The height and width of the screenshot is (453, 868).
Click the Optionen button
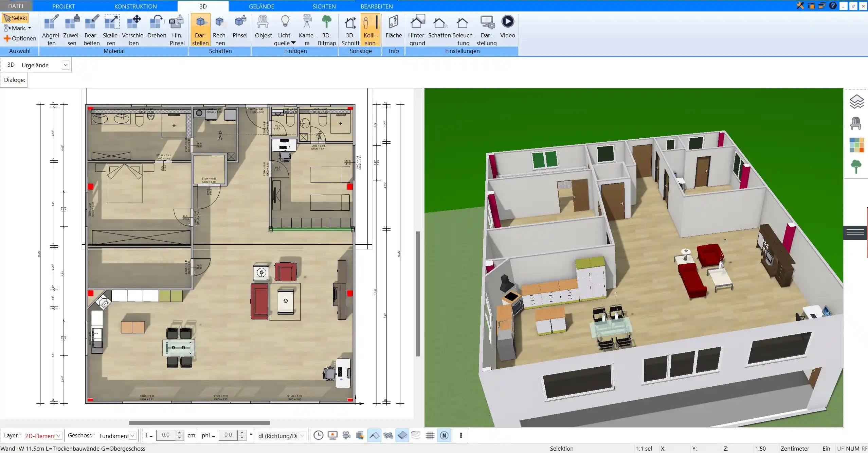[x=20, y=38]
